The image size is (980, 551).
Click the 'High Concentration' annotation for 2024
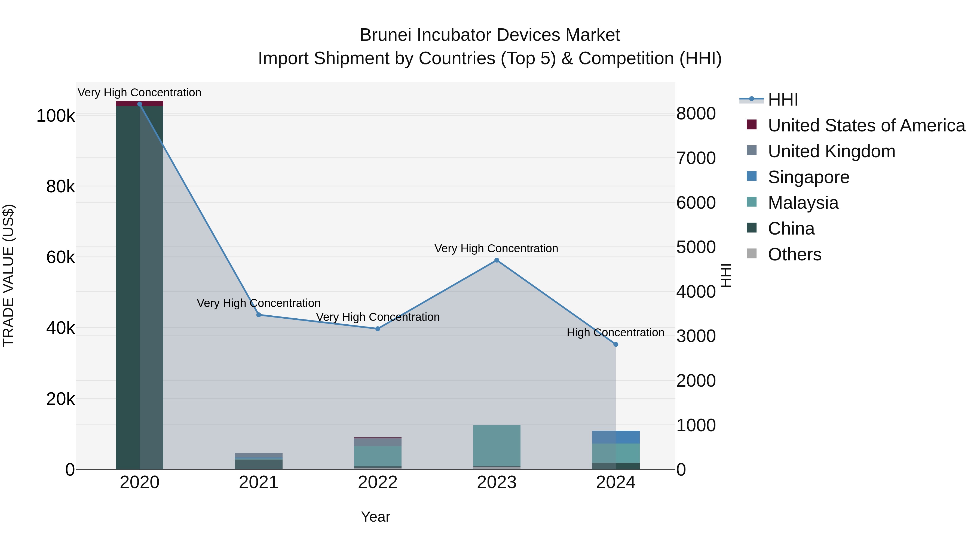click(615, 333)
